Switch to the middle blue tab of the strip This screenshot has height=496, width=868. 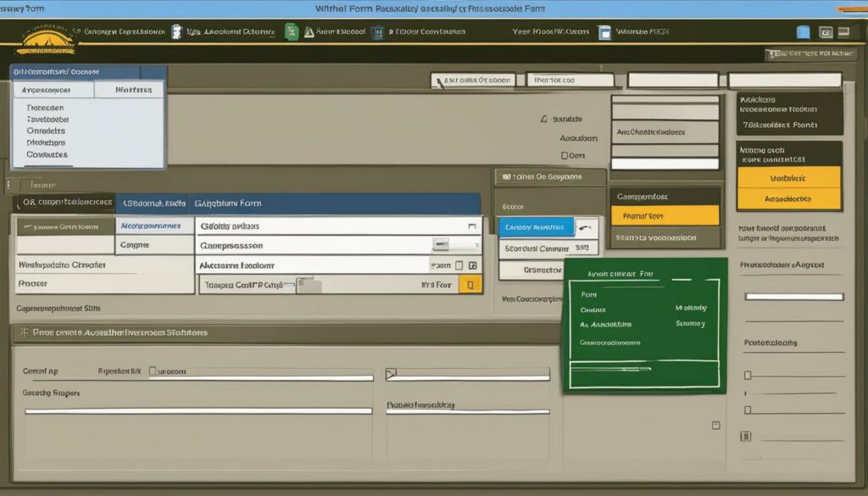pos(153,203)
